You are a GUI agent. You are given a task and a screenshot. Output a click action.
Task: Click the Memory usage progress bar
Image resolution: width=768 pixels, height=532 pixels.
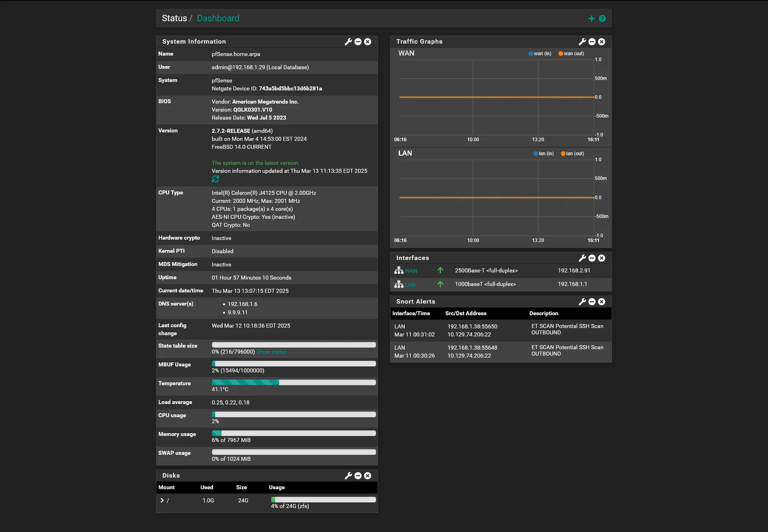pyautogui.click(x=294, y=433)
